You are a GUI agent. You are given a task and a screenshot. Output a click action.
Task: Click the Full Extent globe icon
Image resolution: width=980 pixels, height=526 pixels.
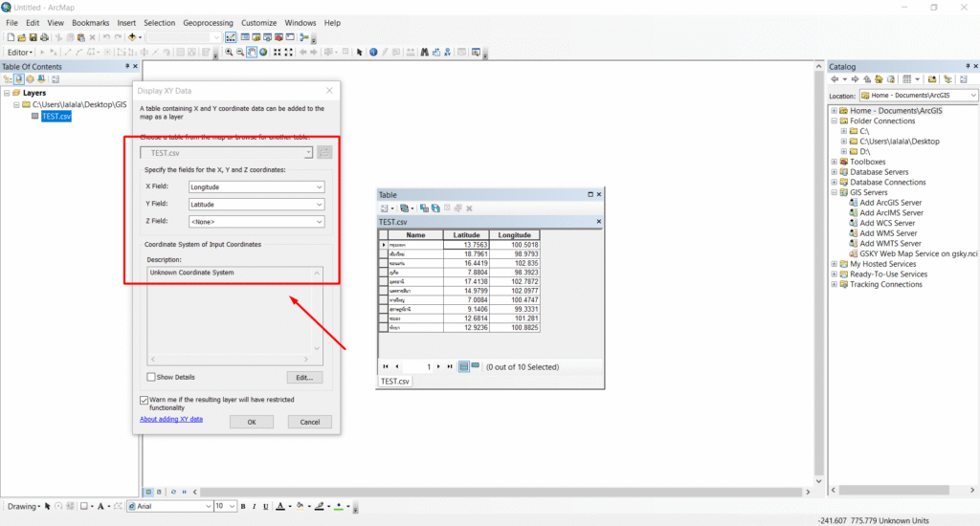pos(263,53)
